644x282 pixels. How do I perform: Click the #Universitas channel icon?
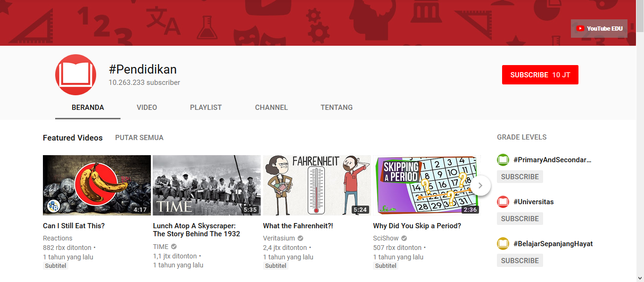(x=503, y=201)
